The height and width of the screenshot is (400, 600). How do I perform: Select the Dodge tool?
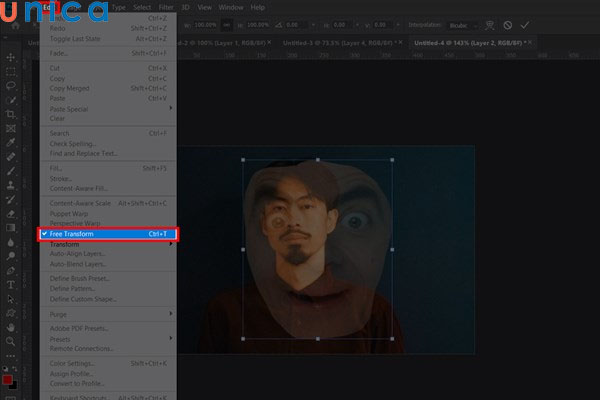coord(11,256)
